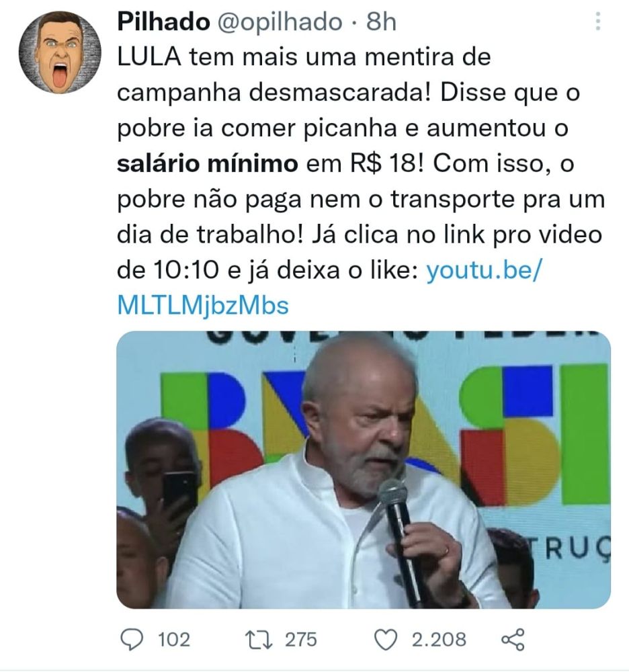Like the tweet with the heart icon

[386, 640]
